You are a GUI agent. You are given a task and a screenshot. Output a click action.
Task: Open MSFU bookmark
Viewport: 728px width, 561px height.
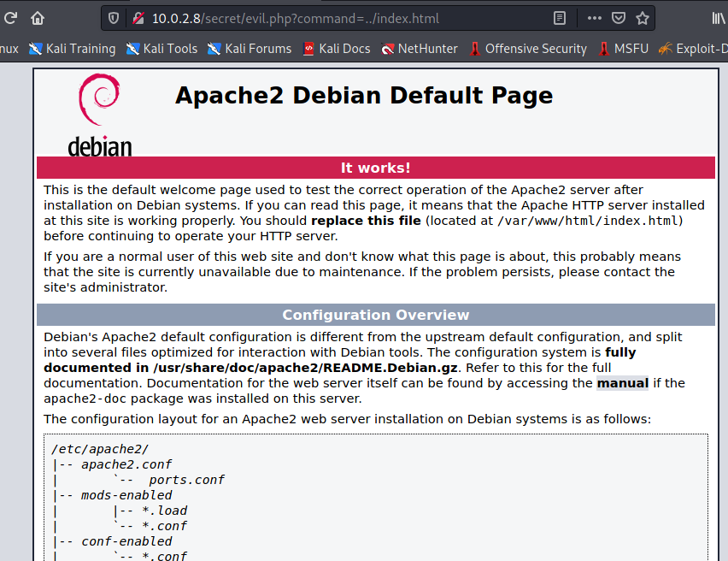(623, 49)
